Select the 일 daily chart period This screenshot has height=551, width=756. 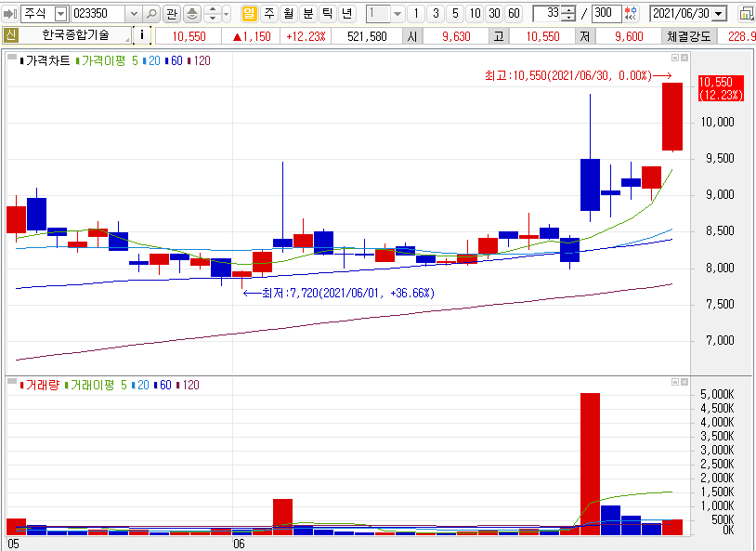click(249, 14)
